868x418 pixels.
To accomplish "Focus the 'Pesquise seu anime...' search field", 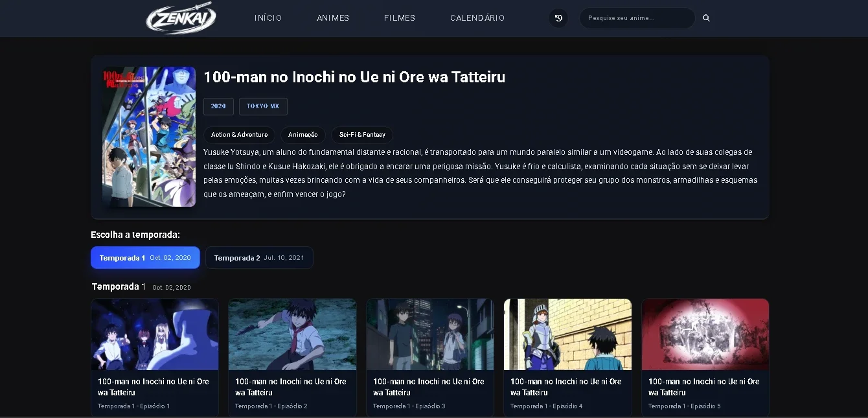I will [x=637, y=18].
